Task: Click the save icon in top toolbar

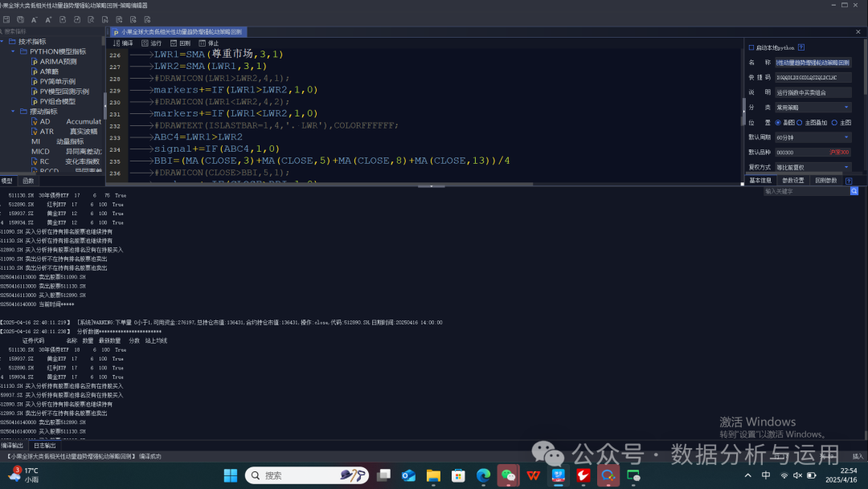Action: [6, 19]
